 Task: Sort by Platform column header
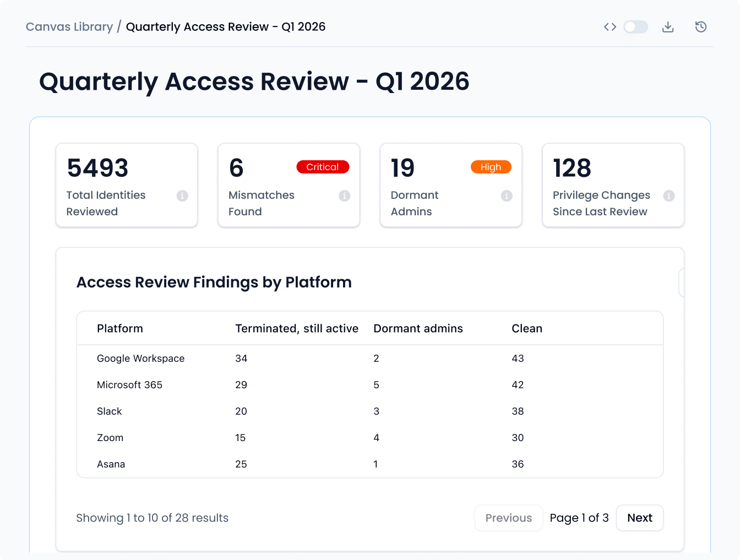(x=120, y=329)
